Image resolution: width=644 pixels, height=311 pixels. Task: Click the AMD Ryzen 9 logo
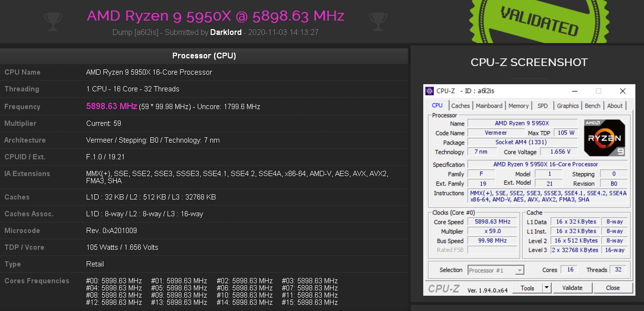click(x=604, y=138)
